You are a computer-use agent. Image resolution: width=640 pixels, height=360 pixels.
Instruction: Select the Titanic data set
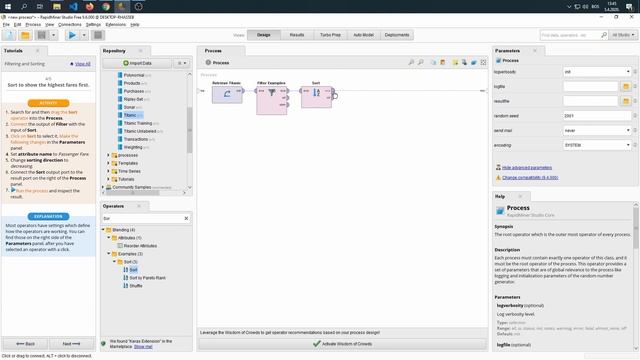tap(130, 115)
